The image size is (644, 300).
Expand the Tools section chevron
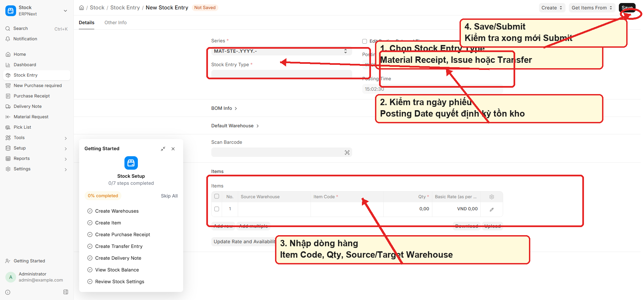pos(66,138)
